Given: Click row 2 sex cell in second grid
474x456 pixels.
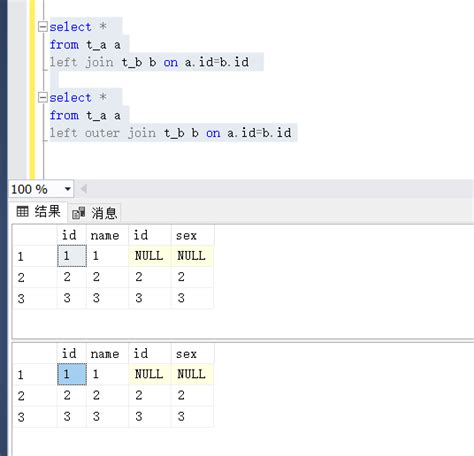Looking at the screenshot, I should coord(192,396).
